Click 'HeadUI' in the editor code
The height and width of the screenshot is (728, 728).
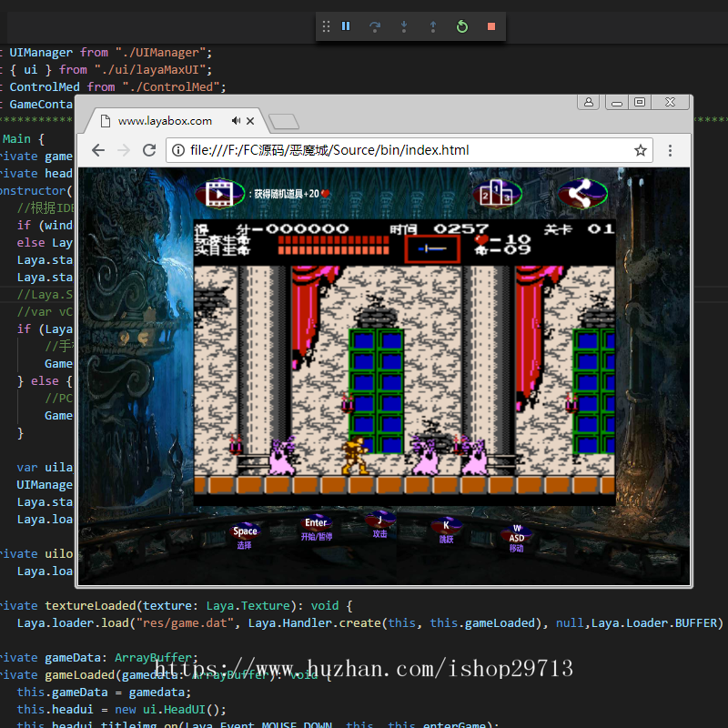(185, 710)
